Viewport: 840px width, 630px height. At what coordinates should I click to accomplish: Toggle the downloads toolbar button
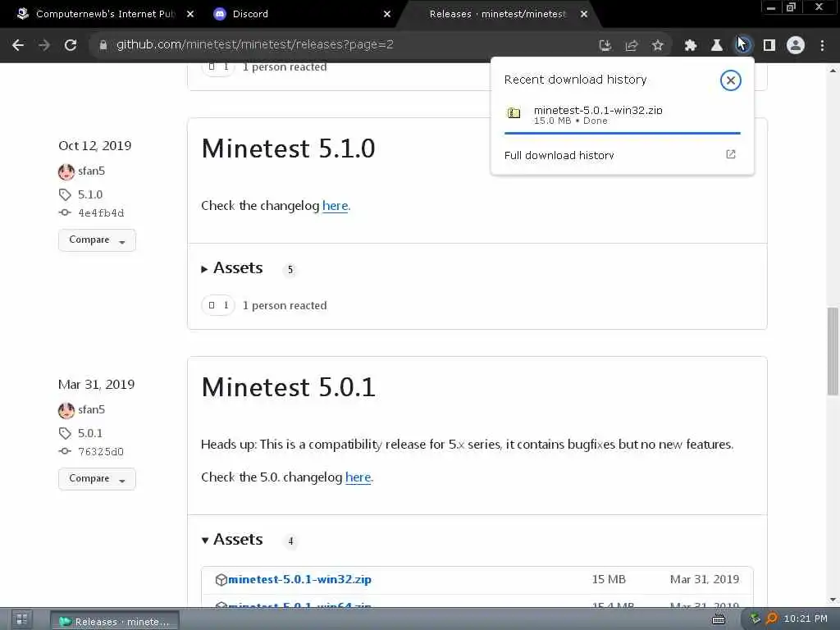(743, 46)
